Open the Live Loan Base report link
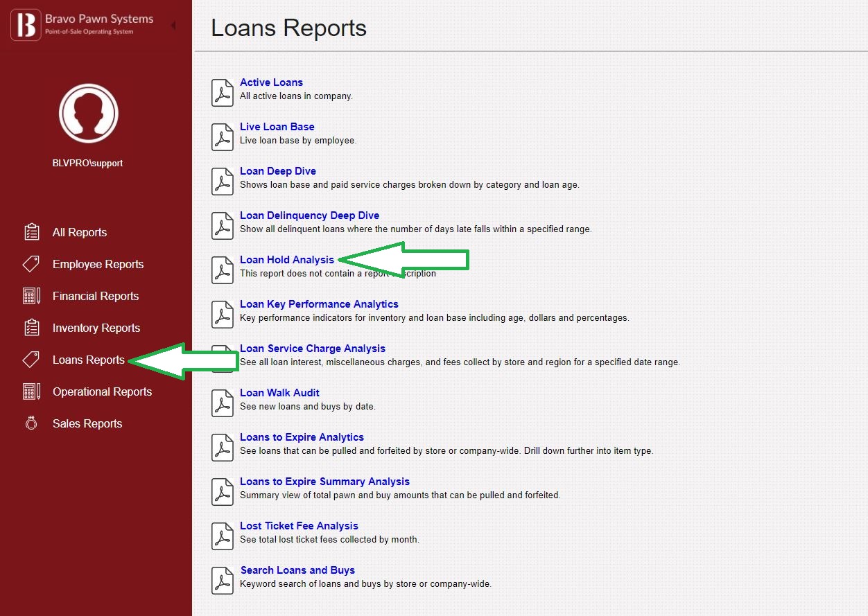Image resolution: width=868 pixels, height=616 pixels. (277, 127)
